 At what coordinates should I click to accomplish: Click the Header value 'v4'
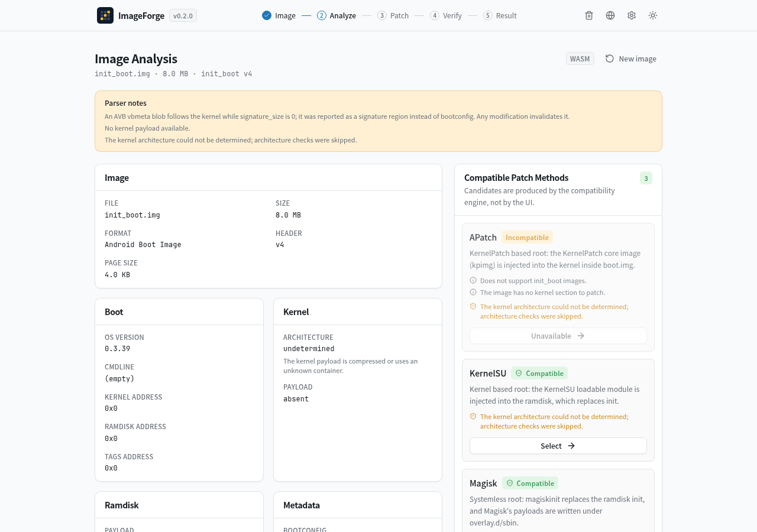tap(280, 245)
